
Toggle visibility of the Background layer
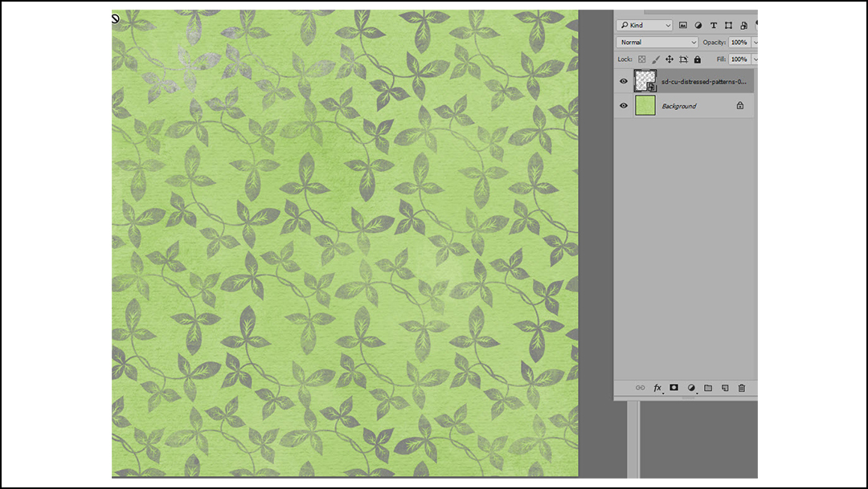pos(624,105)
